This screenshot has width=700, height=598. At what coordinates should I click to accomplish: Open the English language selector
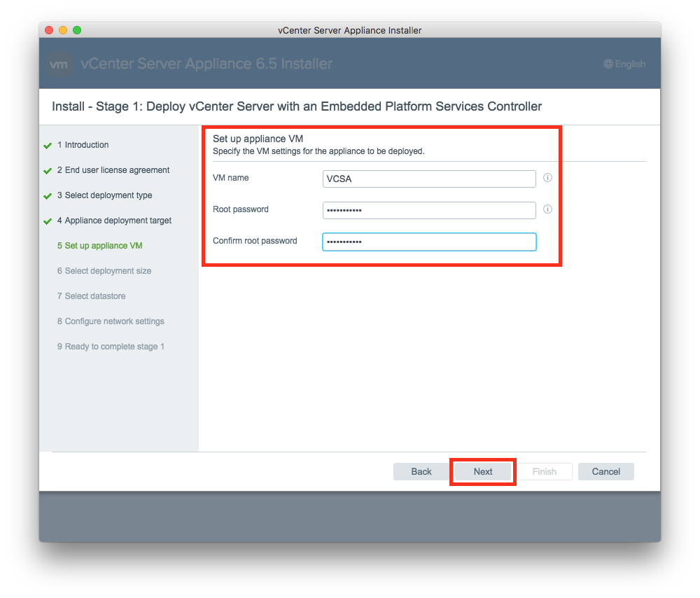pos(624,64)
